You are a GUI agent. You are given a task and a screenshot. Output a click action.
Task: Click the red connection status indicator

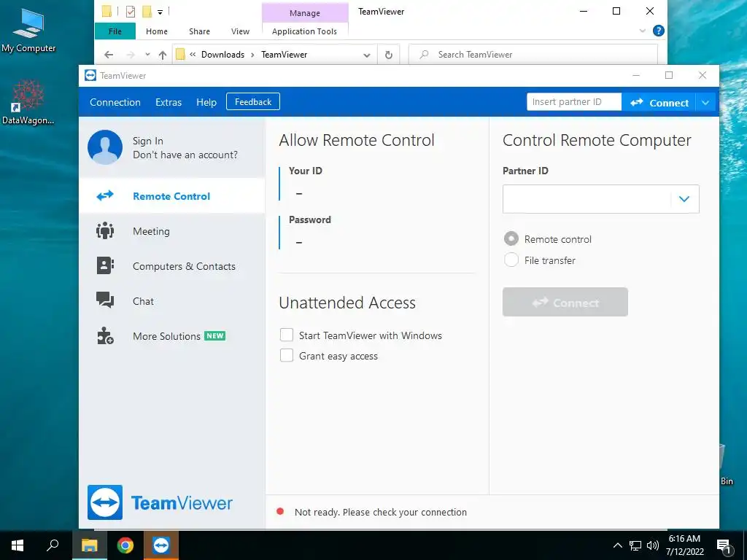[280, 511]
